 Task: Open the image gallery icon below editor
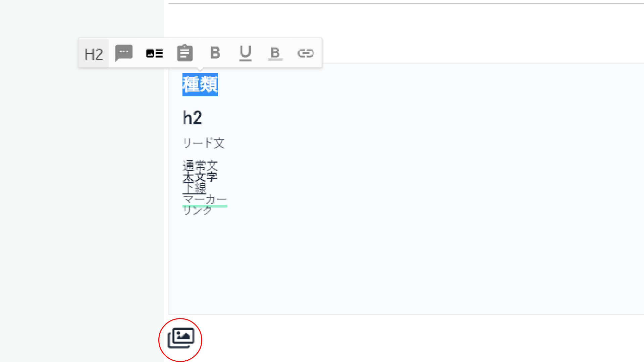(x=181, y=338)
